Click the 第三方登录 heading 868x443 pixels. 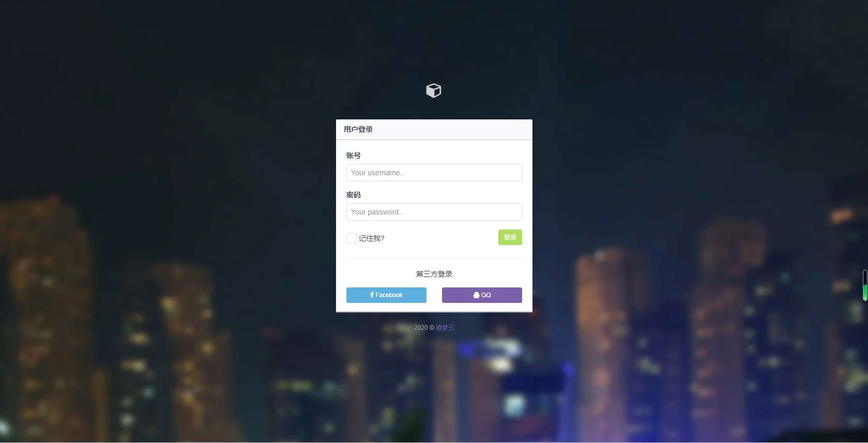[x=434, y=274]
